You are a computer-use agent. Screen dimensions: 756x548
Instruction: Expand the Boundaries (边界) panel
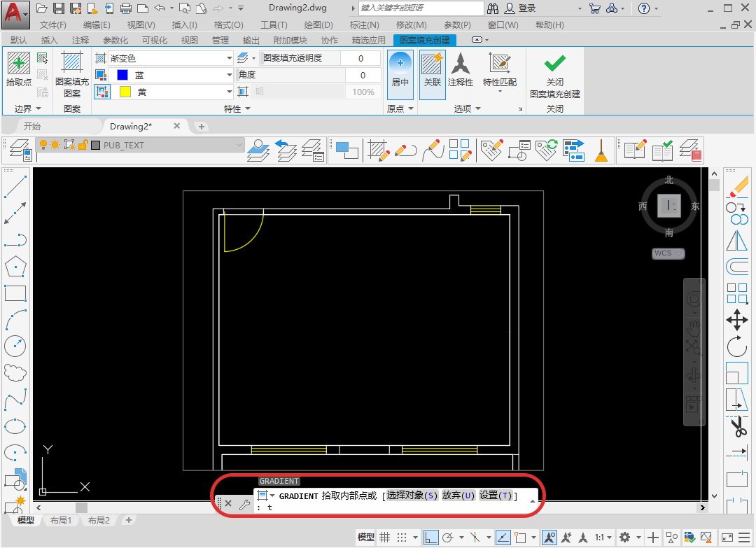pyautogui.click(x=27, y=109)
